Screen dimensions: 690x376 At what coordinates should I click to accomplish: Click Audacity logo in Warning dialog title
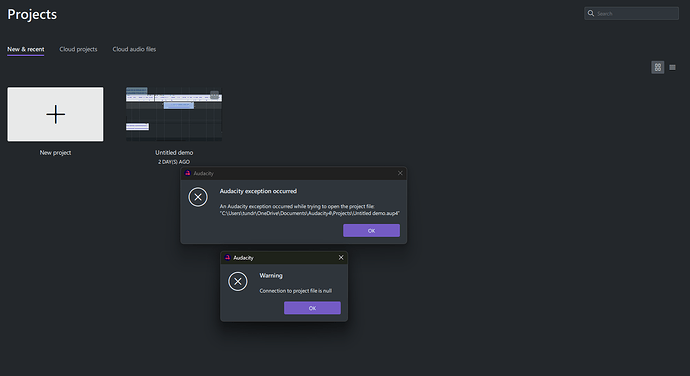[227, 258]
